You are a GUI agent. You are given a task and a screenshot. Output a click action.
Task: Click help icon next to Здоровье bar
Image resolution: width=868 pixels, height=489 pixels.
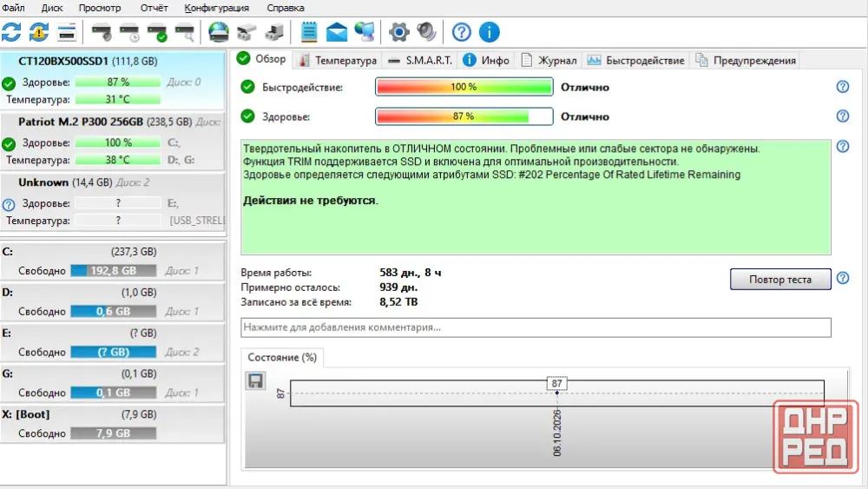[x=843, y=116]
